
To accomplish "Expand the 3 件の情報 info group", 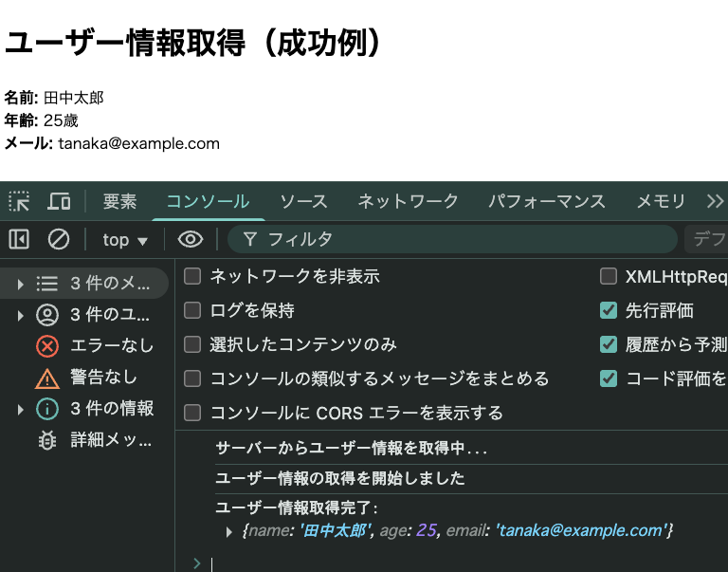I will click(x=20, y=409).
